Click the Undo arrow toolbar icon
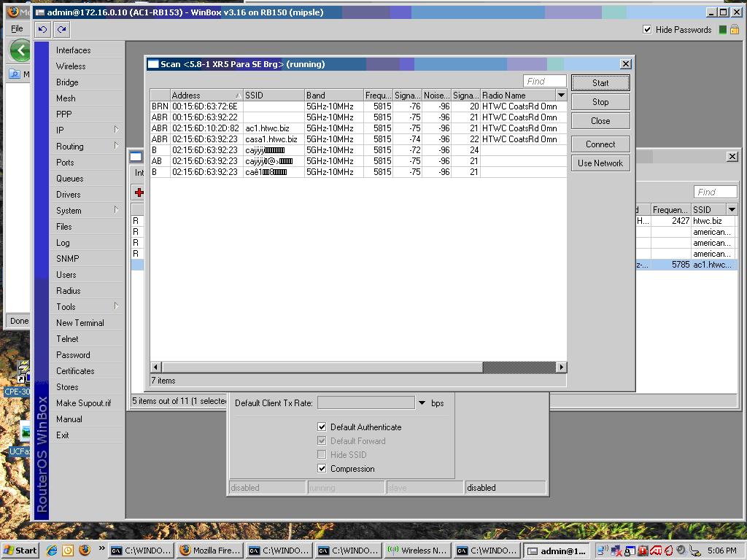 [x=42, y=28]
